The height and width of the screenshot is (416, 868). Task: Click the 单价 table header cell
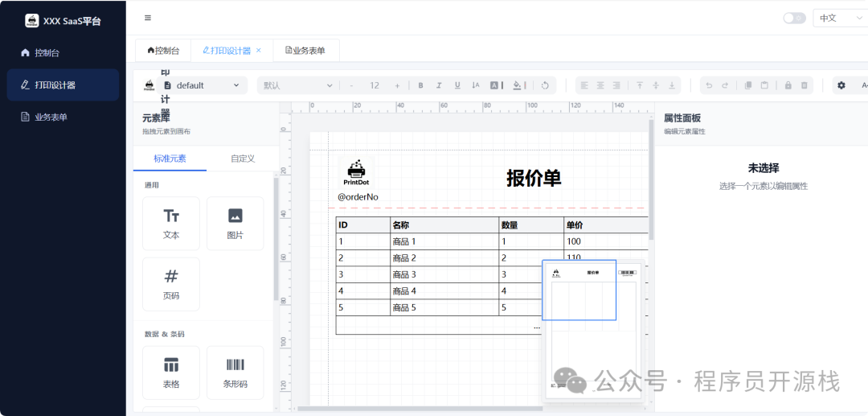coord(606,224)
